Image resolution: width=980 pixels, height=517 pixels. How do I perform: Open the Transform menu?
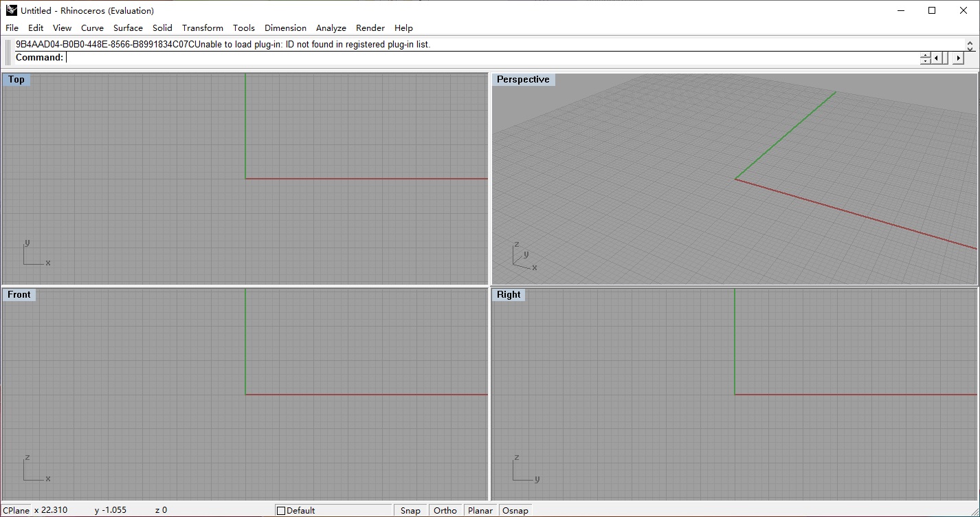[x=203, y=28]
